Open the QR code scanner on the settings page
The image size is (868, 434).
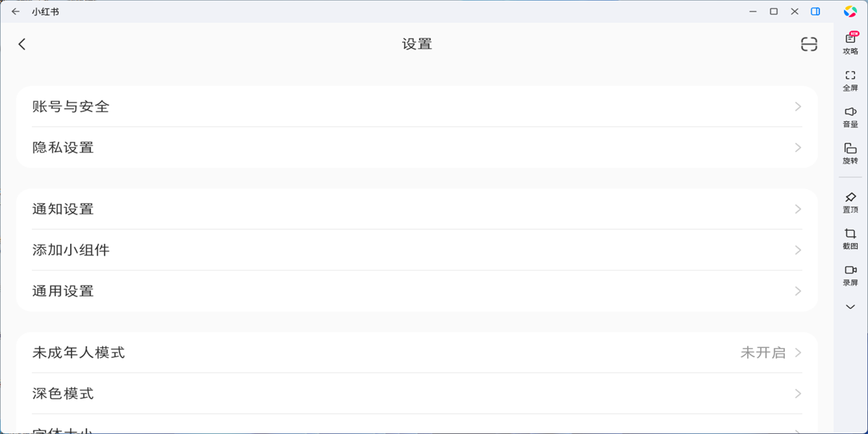pos(809,43)
